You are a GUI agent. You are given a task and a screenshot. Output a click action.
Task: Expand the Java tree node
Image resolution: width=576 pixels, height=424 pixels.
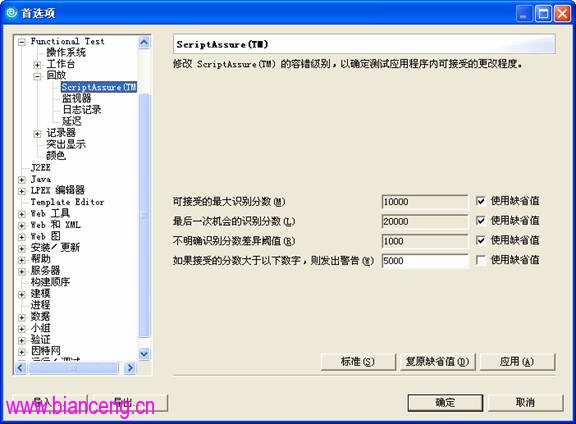pyautogui.click(x=22, y=180)
